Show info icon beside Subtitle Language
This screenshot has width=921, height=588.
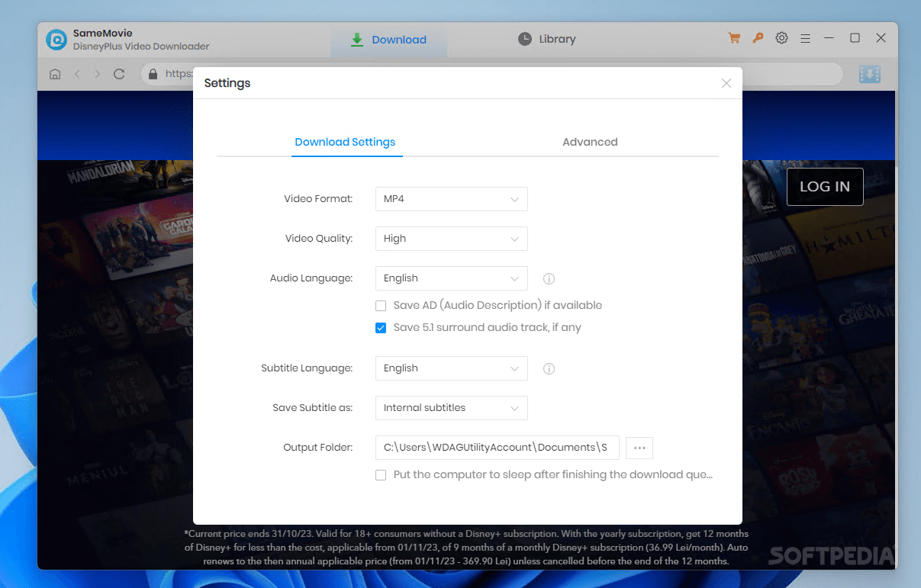(x=549, y=369)
